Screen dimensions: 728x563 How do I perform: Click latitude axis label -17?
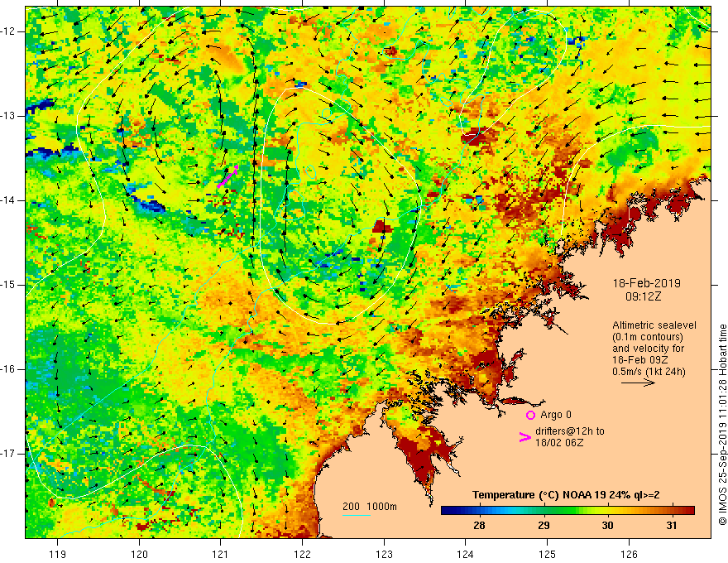click(8, 454)
